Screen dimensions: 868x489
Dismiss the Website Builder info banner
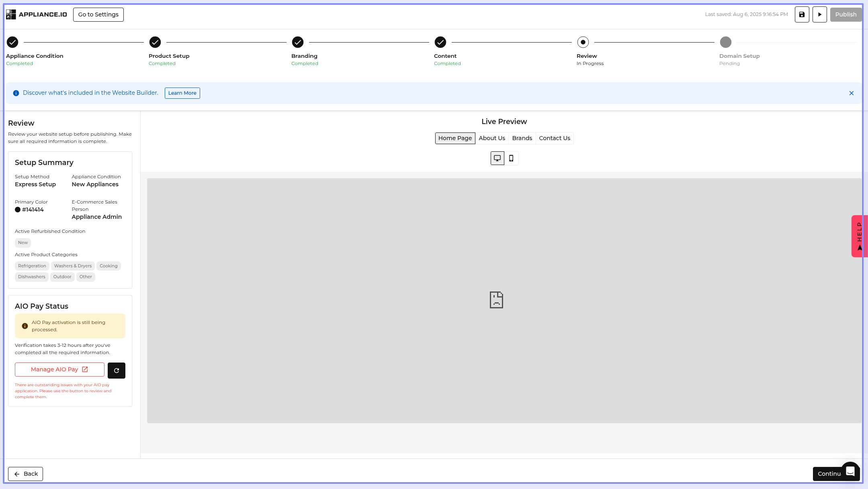[x=851, y=93]
